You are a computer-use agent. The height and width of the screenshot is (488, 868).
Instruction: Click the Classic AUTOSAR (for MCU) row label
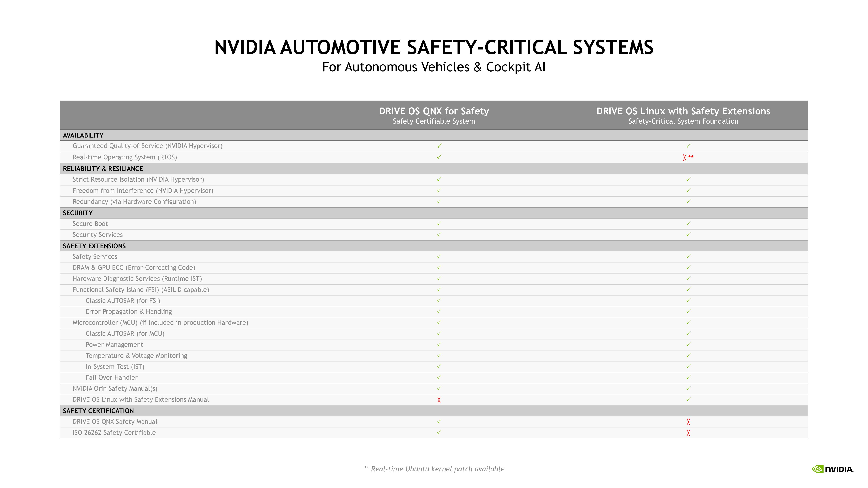(x=125, y=334)
